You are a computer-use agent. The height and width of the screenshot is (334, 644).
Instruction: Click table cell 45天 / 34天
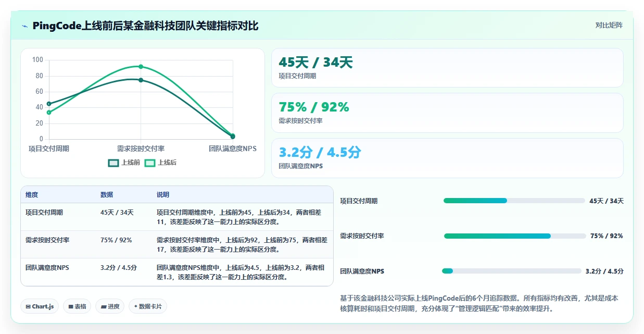[x=117, y=213]
